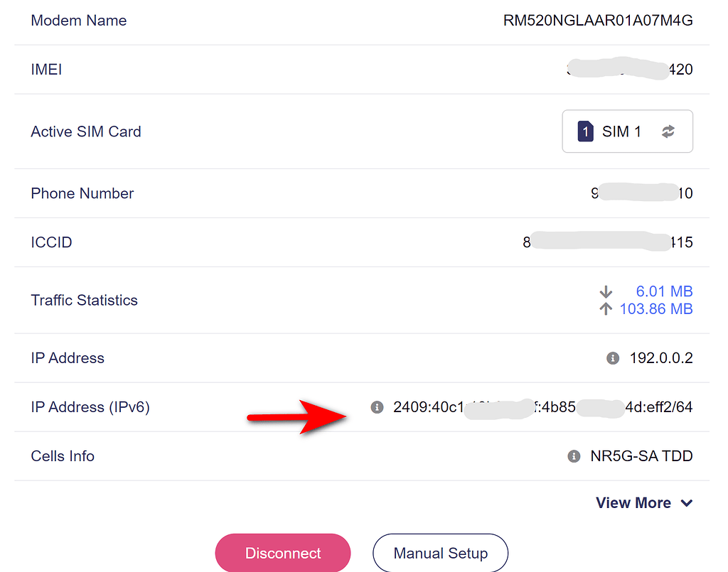Screen dimensions: 728x572
Task: Click the info icon before the IPv6 address
Action: tap(377, 407)
